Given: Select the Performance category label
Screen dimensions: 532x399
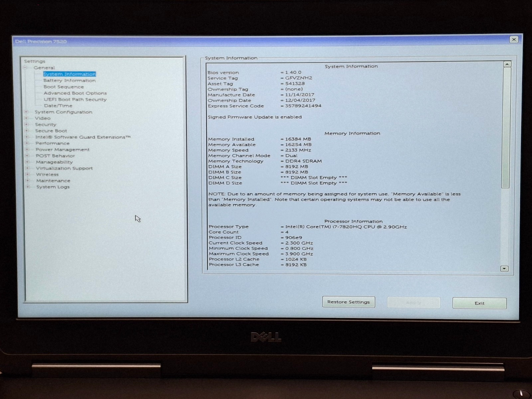Looking at the screenshot, I should click(x=53, y=143).
